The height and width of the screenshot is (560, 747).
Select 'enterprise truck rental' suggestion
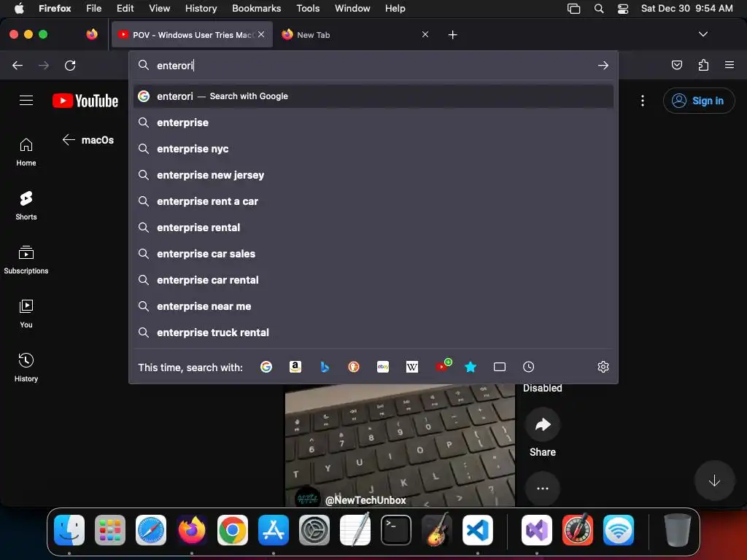373,332
